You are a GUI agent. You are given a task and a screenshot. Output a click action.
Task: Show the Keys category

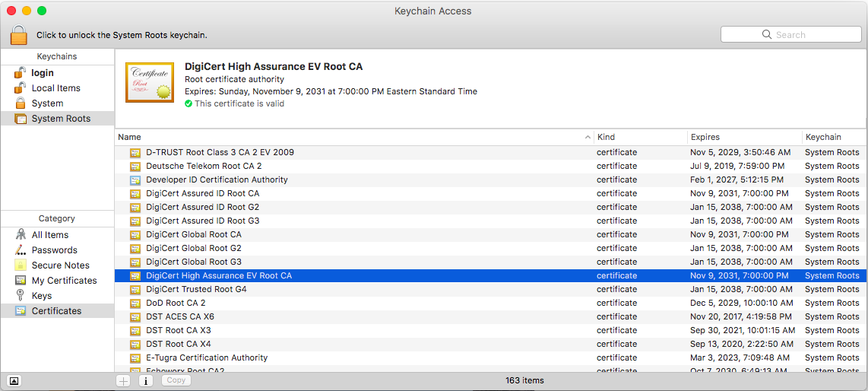42,296
